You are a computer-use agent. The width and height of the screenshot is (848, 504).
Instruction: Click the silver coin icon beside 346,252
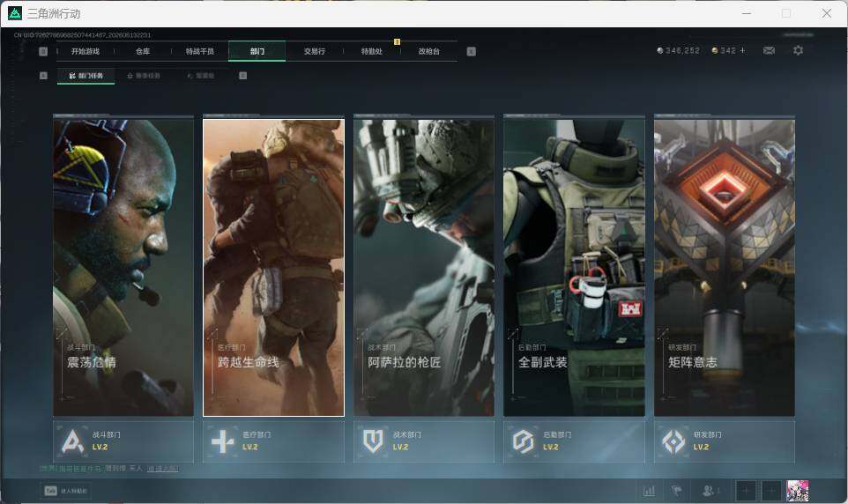coord(659,50)
